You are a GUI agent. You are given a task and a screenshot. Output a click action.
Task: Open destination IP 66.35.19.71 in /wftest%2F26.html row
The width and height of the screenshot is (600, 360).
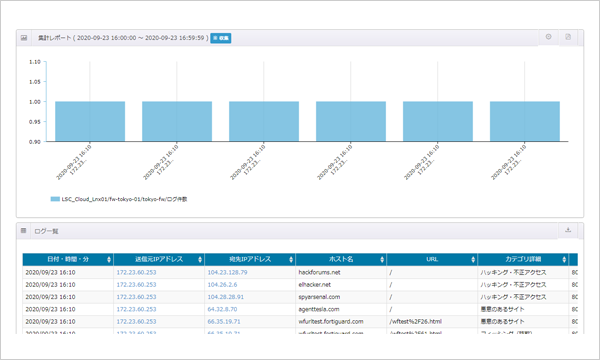224,321
